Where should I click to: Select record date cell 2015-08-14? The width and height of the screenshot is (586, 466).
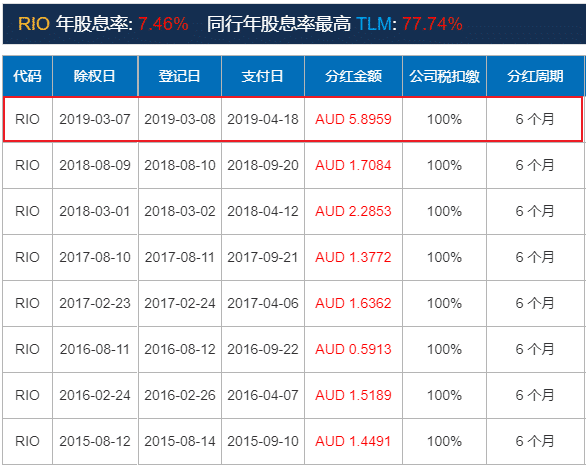tap(180, 441)
